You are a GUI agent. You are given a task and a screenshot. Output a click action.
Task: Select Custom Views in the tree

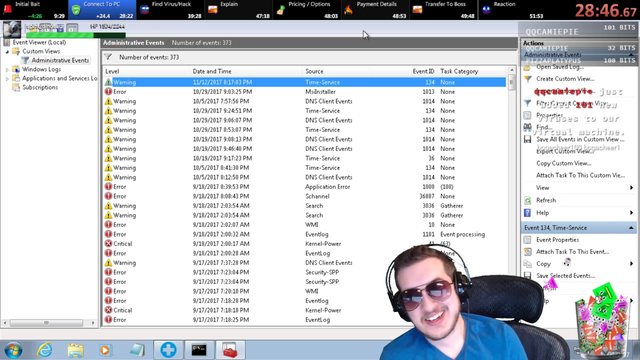point(41,51)
